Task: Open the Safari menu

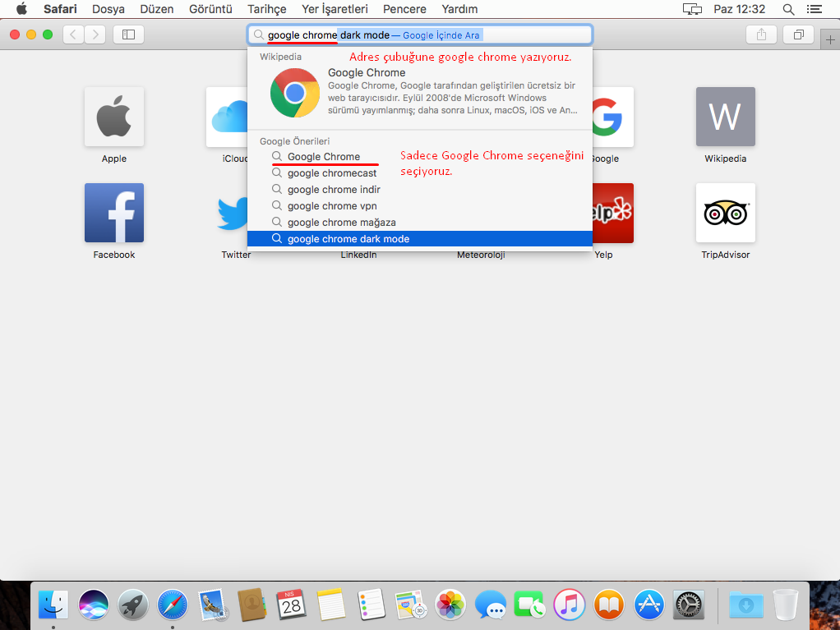Action: point(60,9)
